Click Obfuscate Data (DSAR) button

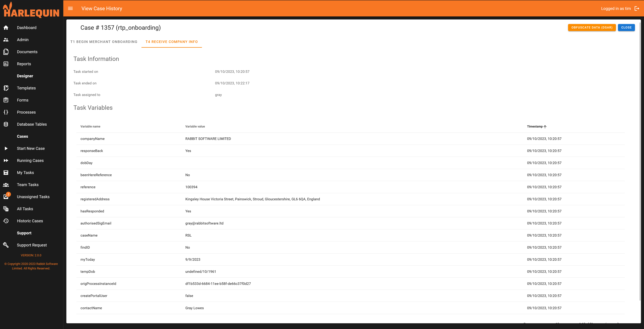click(x=592, y=28)
